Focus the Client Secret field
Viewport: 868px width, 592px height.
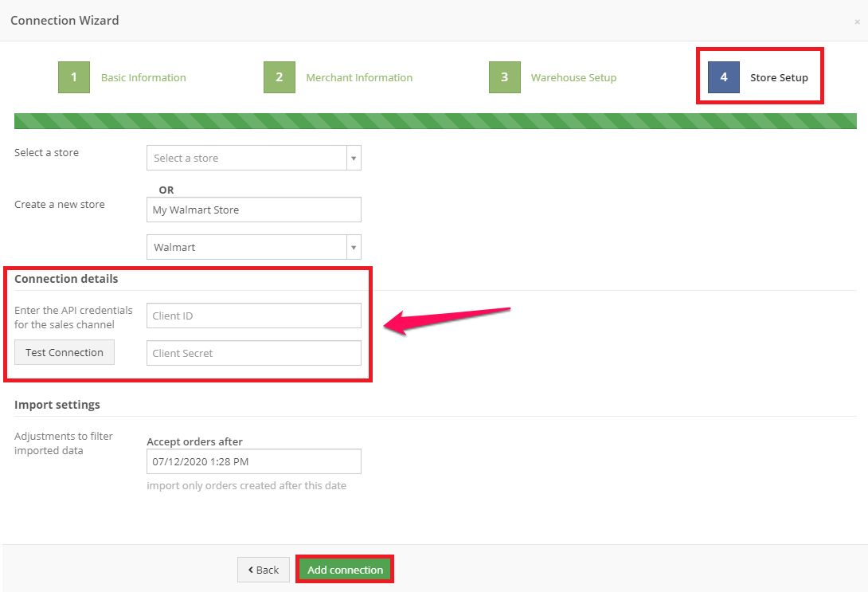[x=254, y=353]
